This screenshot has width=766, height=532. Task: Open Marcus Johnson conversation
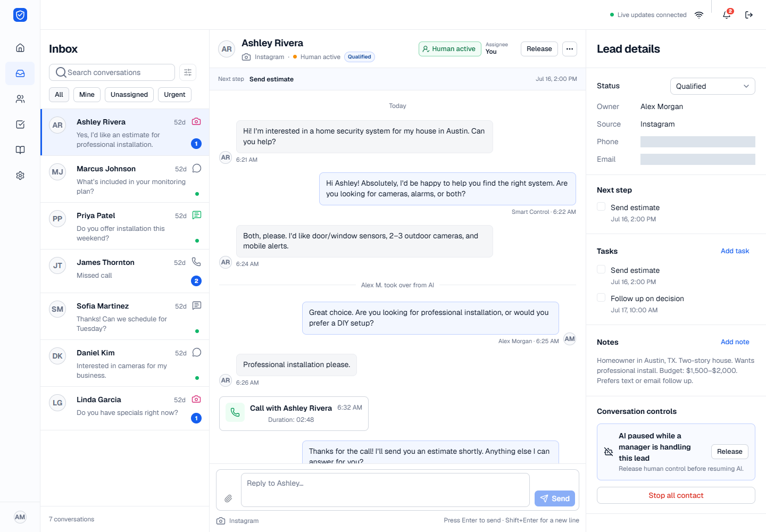tap(125, 179)
